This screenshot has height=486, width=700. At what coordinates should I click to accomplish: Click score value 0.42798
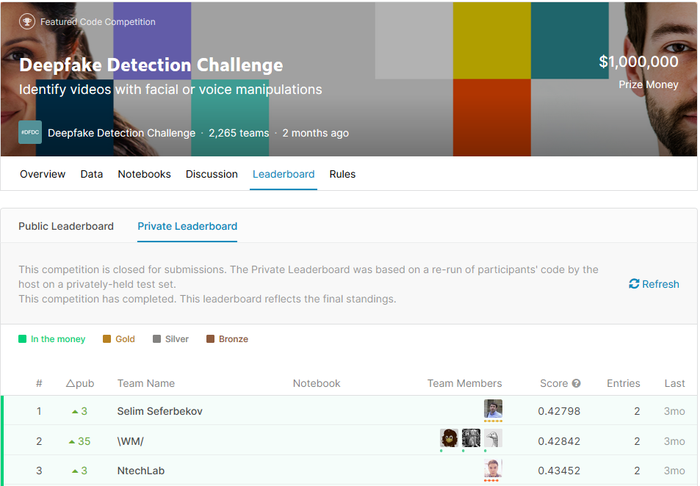[559, 411]
